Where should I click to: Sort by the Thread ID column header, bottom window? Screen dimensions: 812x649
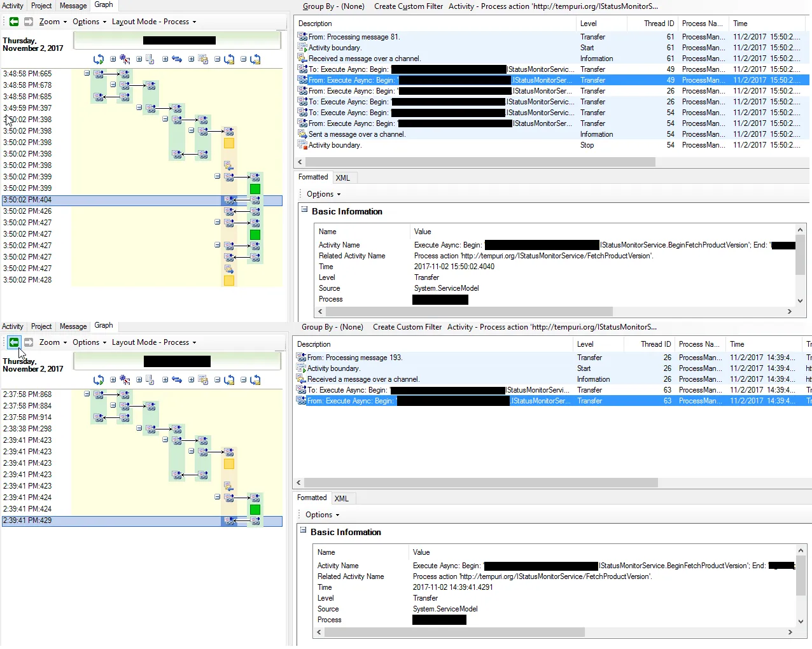(x=648, y=344)
